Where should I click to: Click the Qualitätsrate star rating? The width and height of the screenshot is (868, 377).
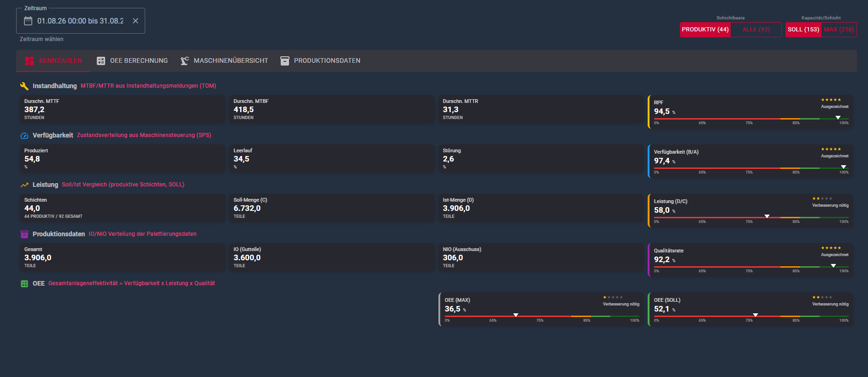tap(831, 248)
